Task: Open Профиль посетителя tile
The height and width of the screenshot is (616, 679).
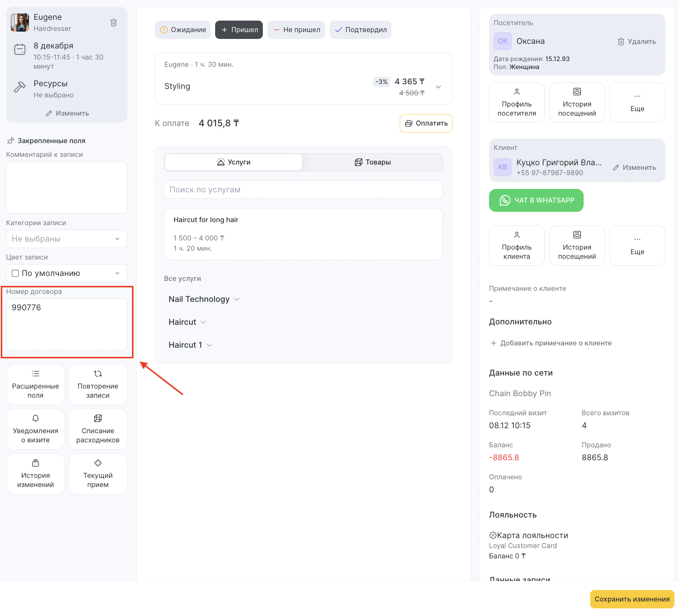Action: pos(516,102)
